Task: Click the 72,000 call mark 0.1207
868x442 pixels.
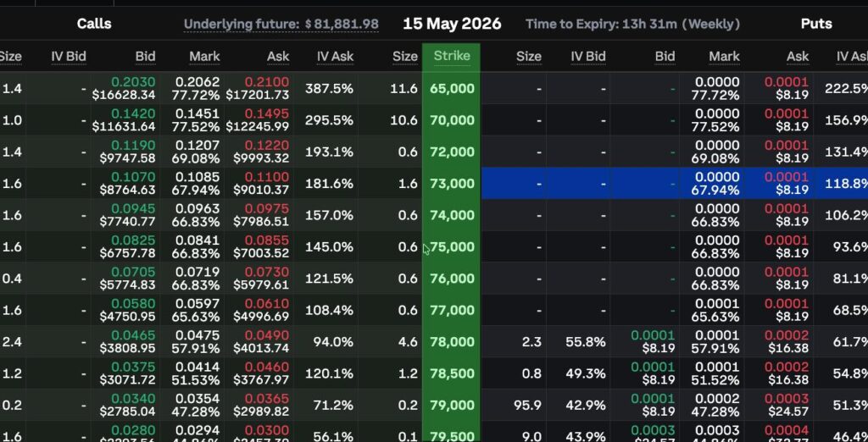Action: (198, 146)
